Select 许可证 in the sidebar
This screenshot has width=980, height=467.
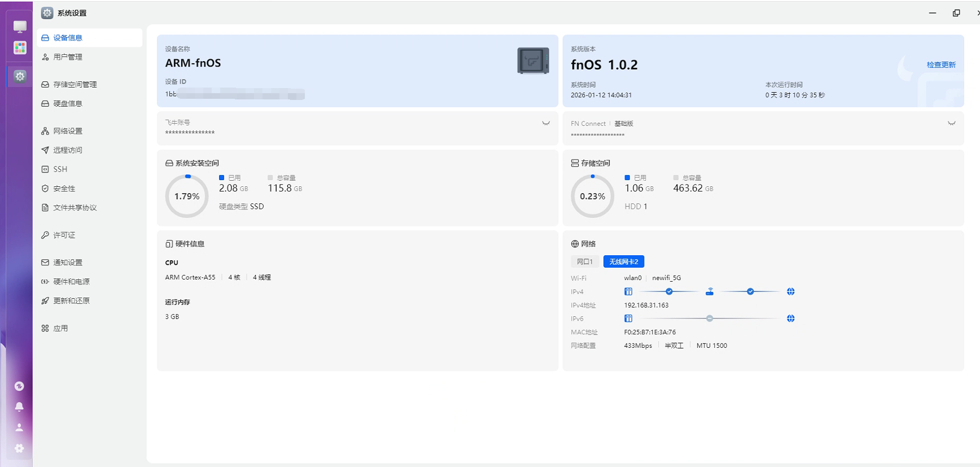coord(90,235)
